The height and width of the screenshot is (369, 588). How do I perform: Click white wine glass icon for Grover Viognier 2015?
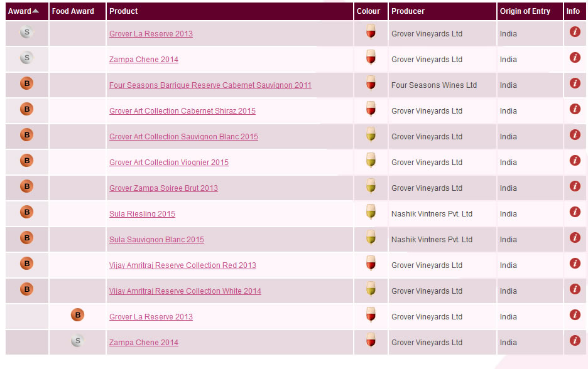point(371,160)
